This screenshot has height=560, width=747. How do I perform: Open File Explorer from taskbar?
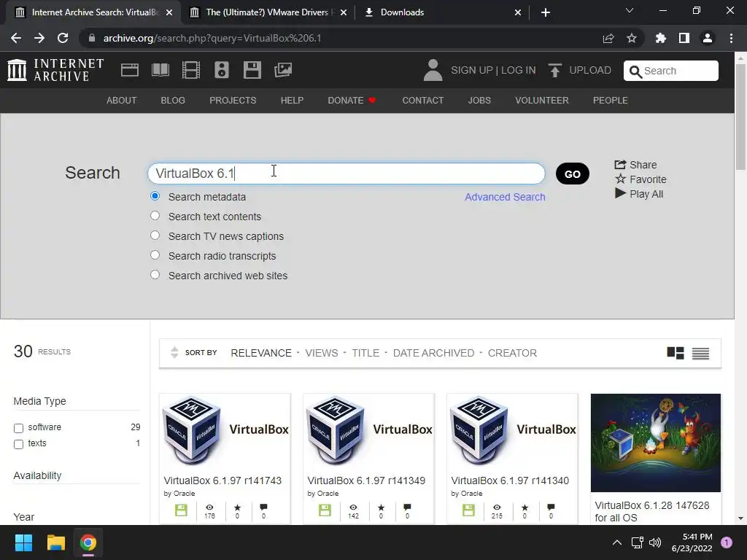coord(55,542)
